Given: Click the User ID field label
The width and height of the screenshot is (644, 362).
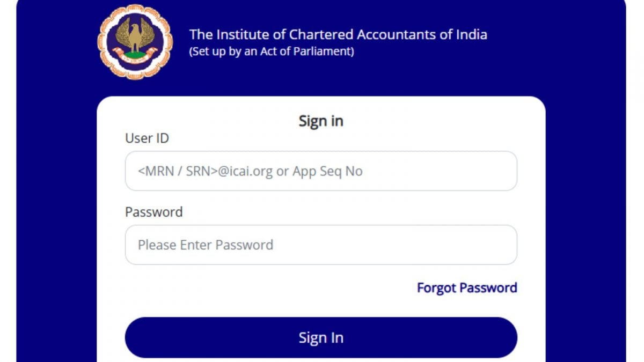Looking at the screenshot, I should pyautogui.click(x=147, y=138).
